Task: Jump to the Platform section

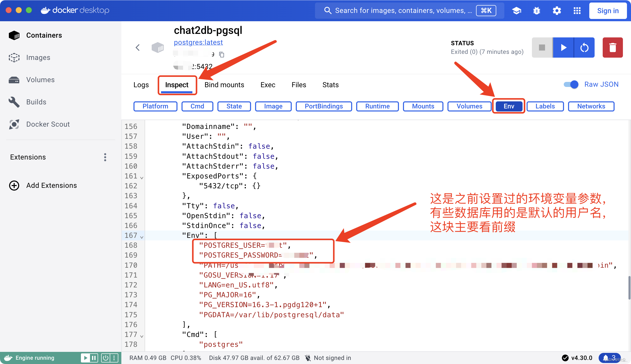Action: 155,106
